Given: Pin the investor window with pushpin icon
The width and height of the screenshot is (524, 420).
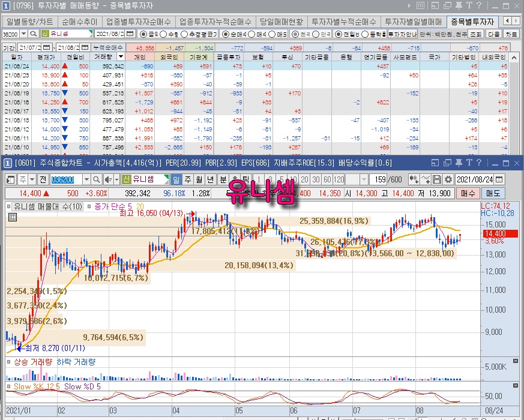Looking at the screenshot, I should click(x=459, y=5).
